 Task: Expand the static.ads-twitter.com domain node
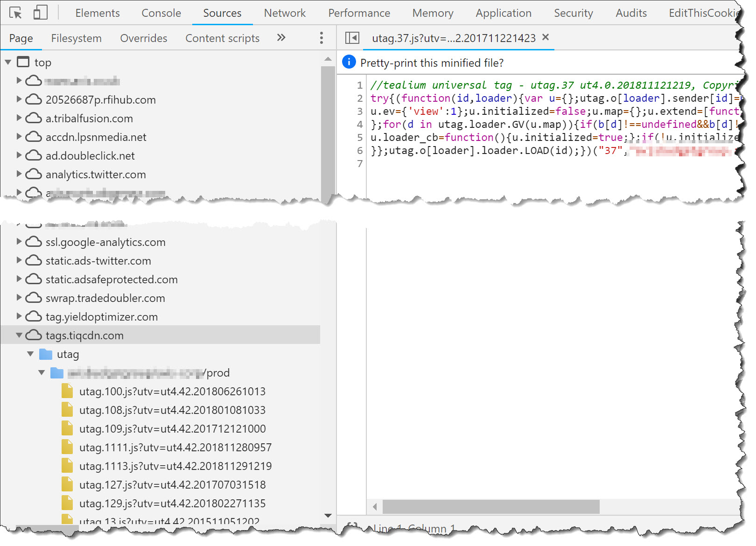pyautogui.click(x=19, y=260)
